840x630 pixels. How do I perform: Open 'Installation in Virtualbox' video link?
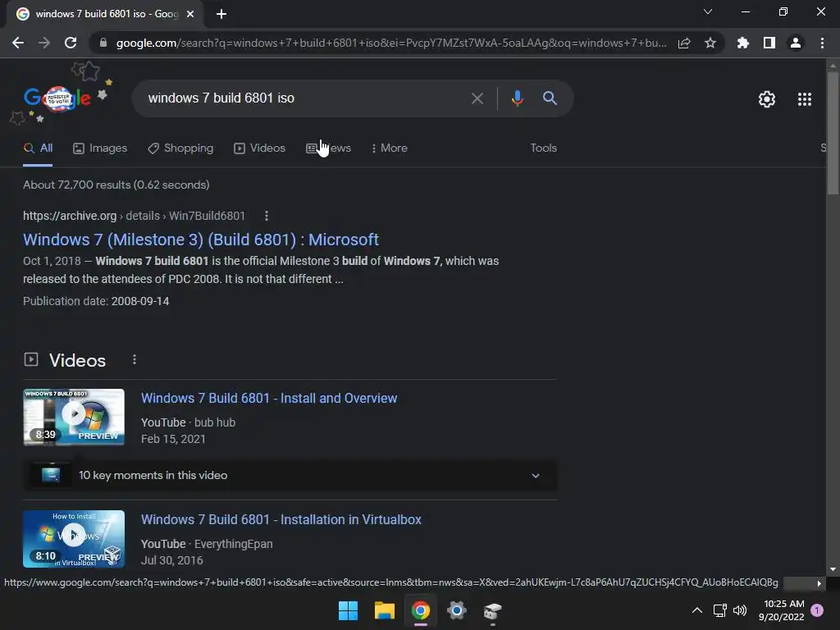281,519
